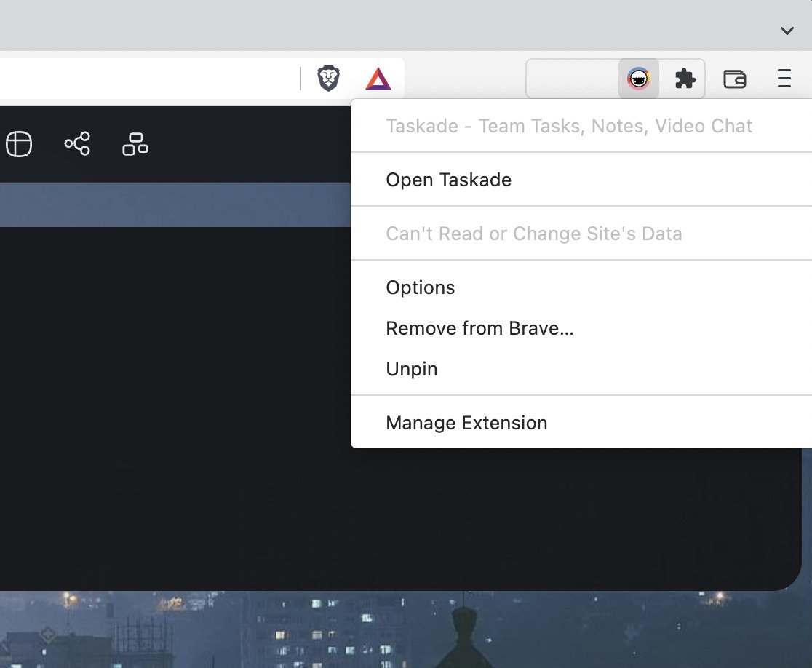This screenshot has width=812, height=668.
Task: Open Brave Rewards triangle icon
Action: click(378, 79)
